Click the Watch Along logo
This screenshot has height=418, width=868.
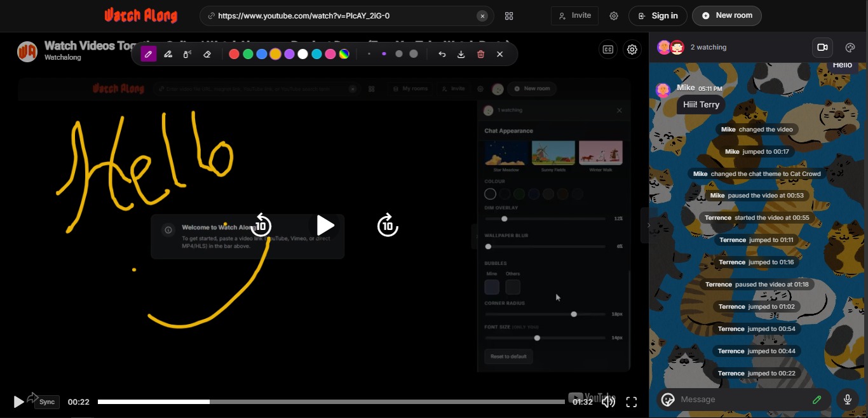tap(141, 15)
